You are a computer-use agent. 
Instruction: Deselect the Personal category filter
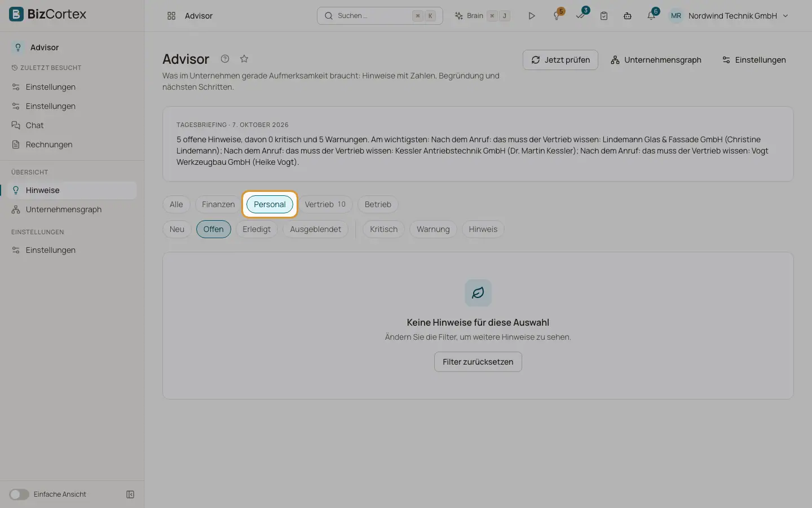[x=270, y=204]
